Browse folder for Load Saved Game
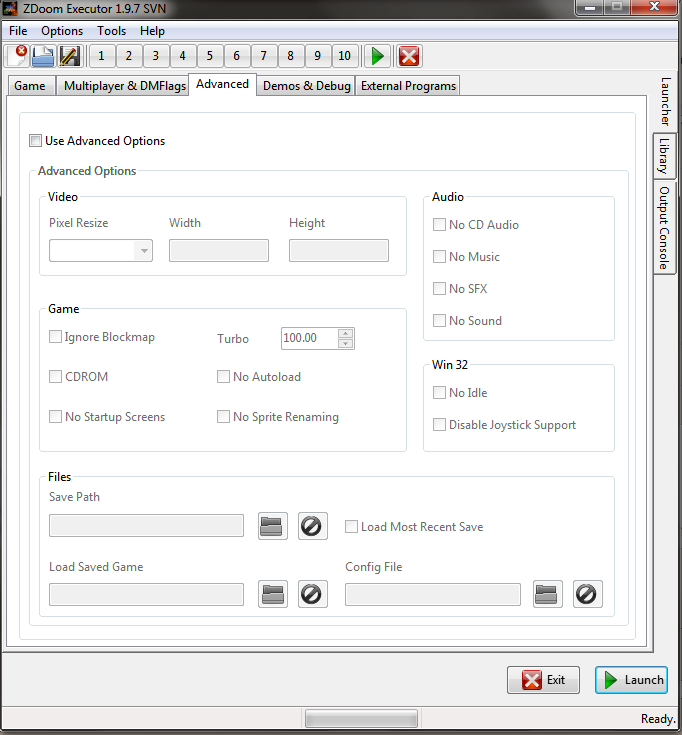The image size is (682, 735). point(272,594)
